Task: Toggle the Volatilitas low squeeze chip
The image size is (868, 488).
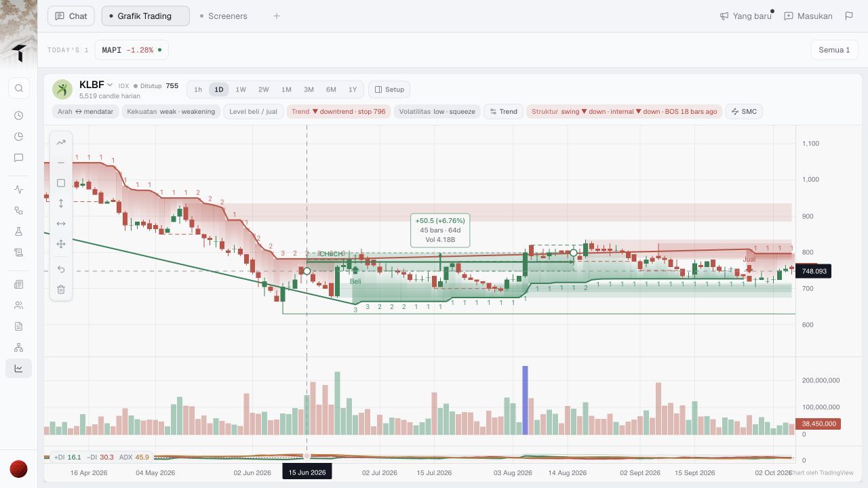Action: pyautogui.click(x=437, y=112)
